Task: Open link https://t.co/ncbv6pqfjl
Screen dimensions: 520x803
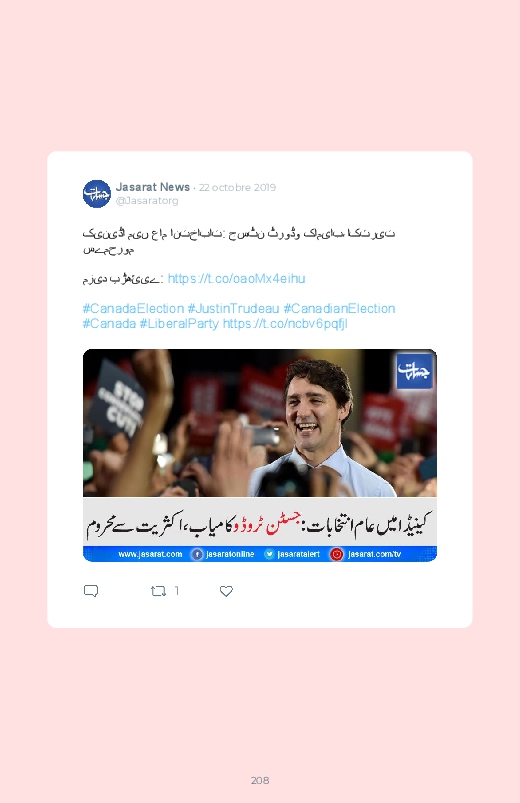Action: click(285, 324)
